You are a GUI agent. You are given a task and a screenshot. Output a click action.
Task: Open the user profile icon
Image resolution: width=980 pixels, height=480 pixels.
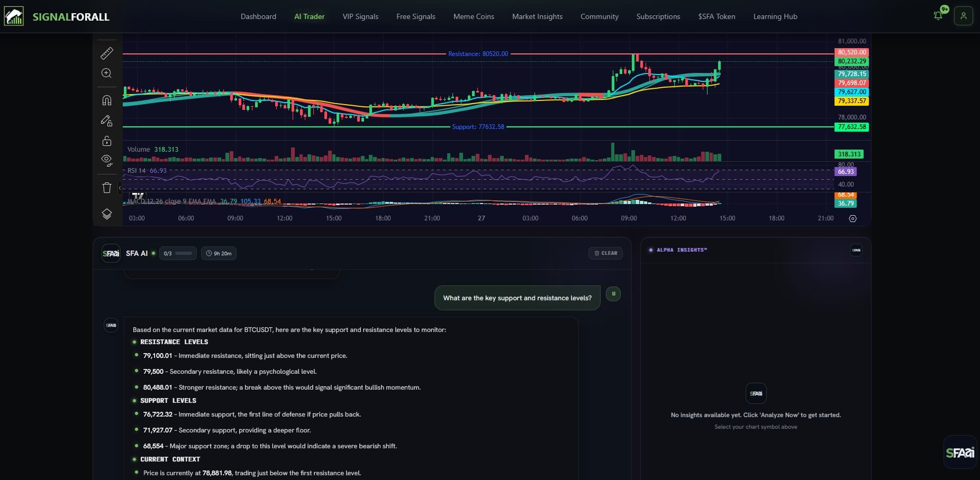tap(963, 16)
